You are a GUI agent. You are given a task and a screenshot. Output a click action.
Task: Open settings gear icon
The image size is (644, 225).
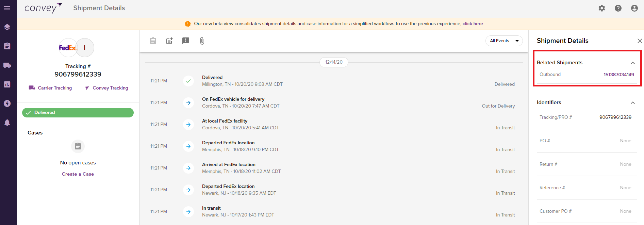point(602,8)
